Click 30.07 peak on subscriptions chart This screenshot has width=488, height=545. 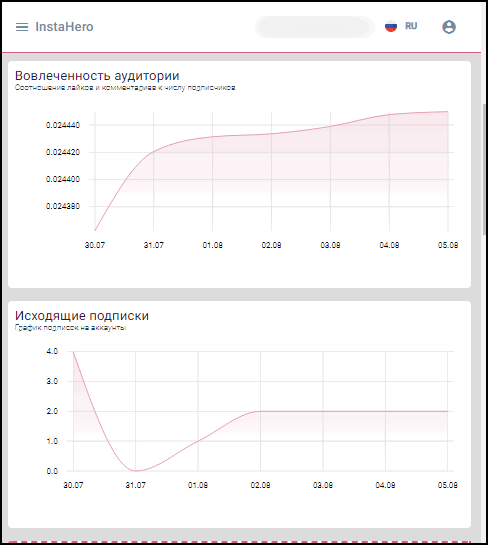73,351
